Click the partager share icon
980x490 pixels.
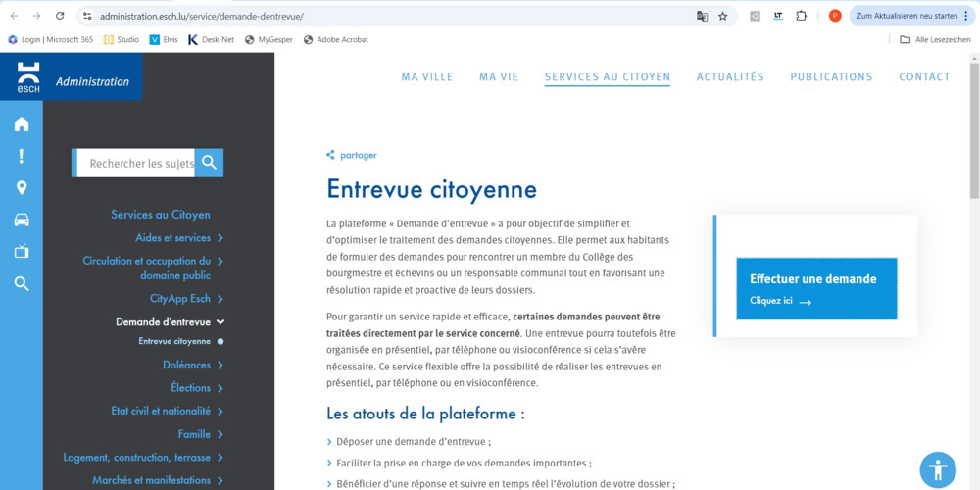[x=331, y=155]
